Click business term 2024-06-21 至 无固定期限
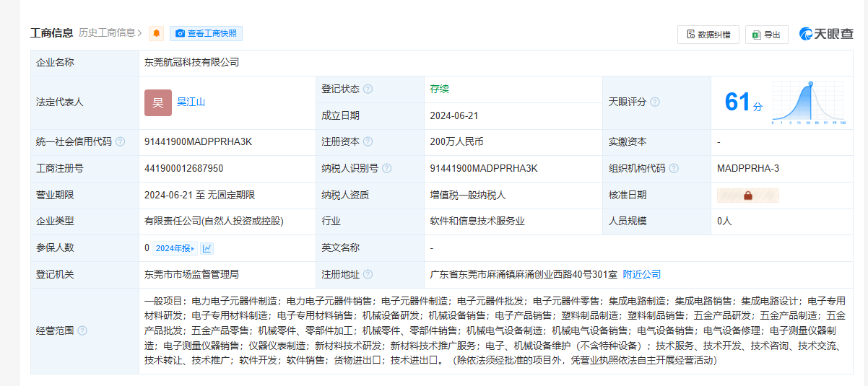This screenshot has height=386, width=868. click(199, 195)
